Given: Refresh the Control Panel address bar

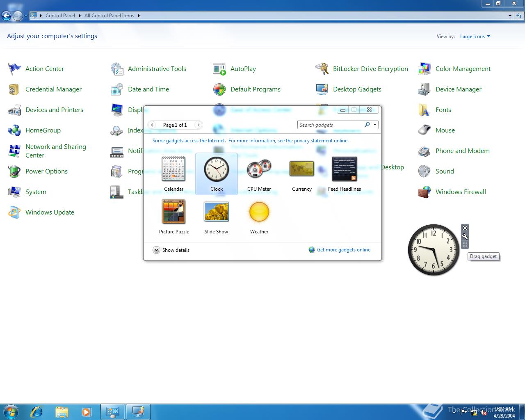Looking at the screenshot, I should pos(520,16).
